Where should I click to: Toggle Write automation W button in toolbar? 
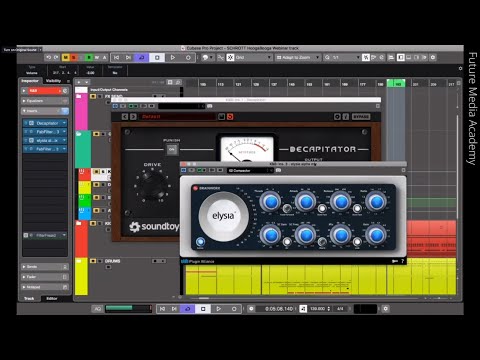pyautogui.click(x=97, y=58)
